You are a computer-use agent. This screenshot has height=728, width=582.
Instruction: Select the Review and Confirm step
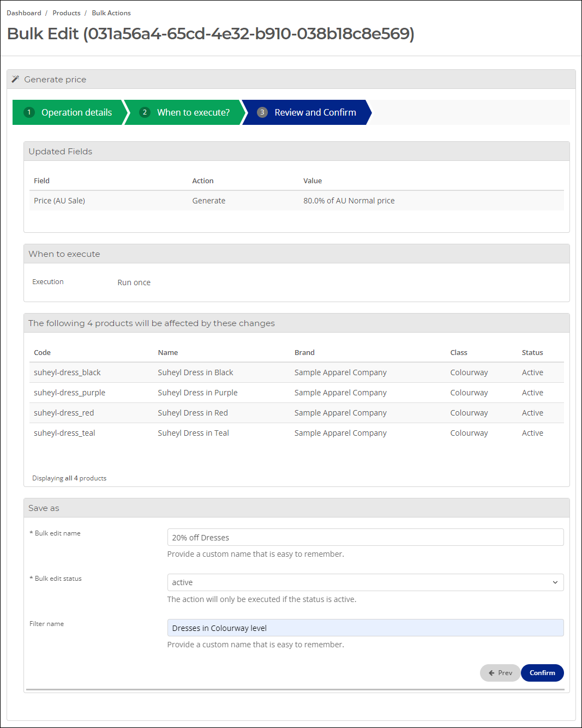pos(307,112)
